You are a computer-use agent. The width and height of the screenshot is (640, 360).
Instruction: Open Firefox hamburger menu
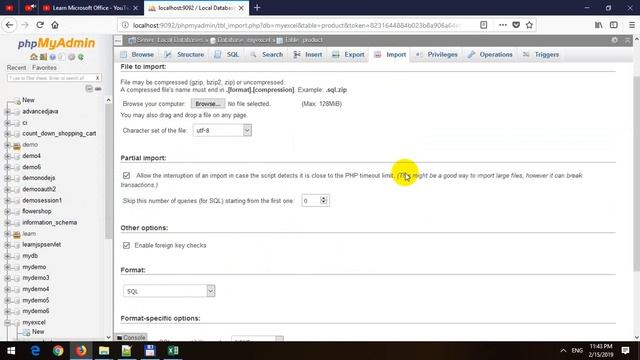[631, 25]
